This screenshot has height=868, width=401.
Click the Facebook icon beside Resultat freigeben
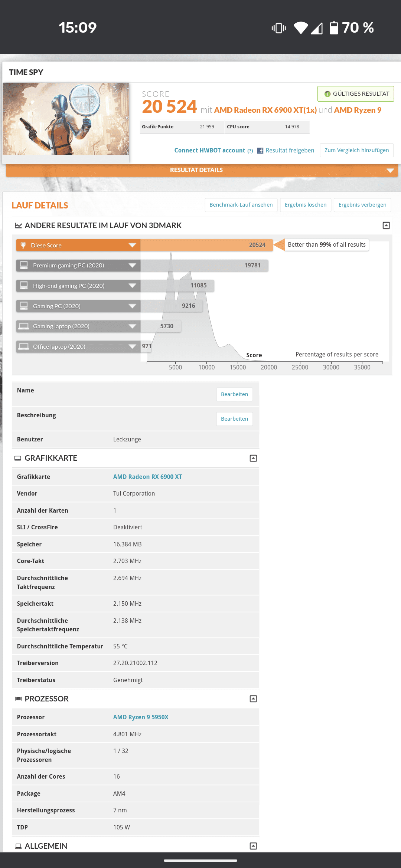tap(260, 151)
